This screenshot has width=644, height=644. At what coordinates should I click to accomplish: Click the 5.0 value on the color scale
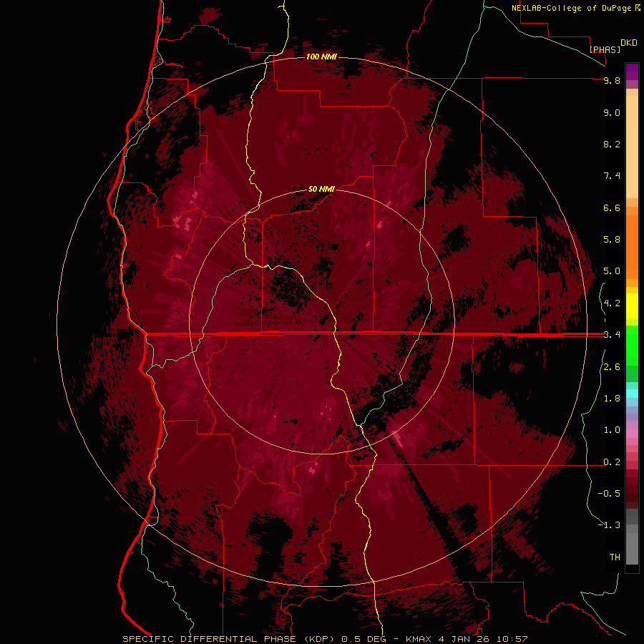click(x=612, y=271)
